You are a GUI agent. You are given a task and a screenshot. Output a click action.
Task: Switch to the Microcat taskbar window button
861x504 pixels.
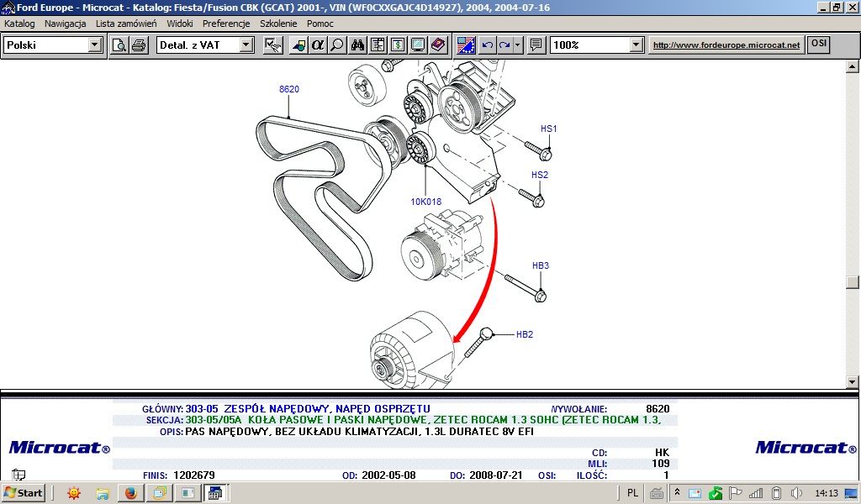216,493
